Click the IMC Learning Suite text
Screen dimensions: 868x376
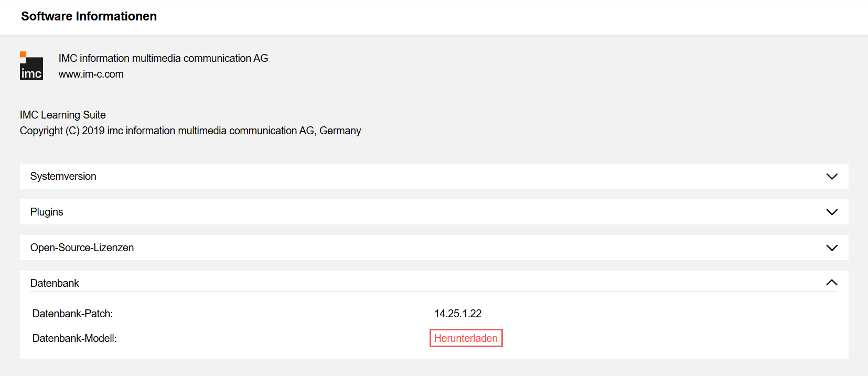[62, 114]
